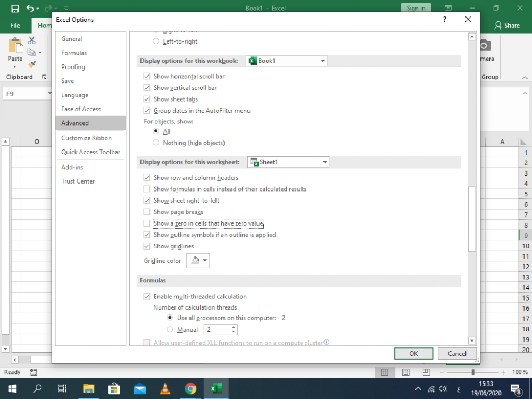Enable Show page breaks checkbox
532x399 pixels.
[147, 212]
